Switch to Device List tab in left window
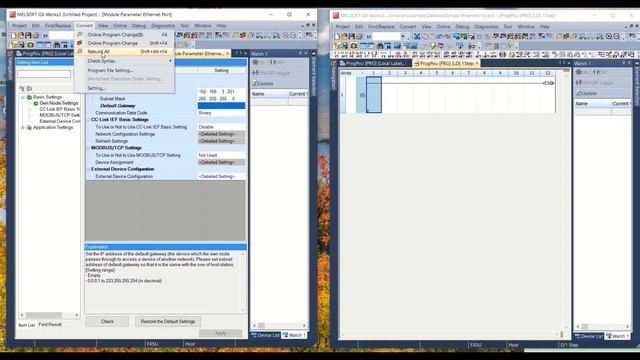 265,335
